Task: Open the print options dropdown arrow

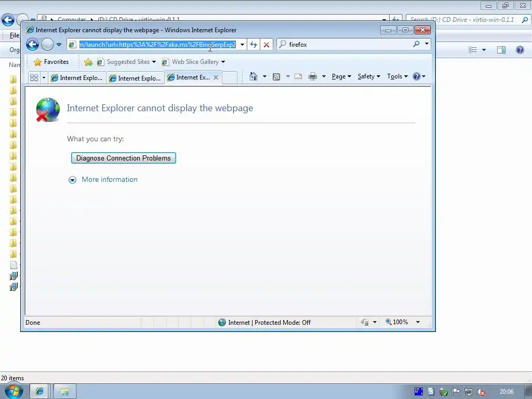Action: pos(324,76)
